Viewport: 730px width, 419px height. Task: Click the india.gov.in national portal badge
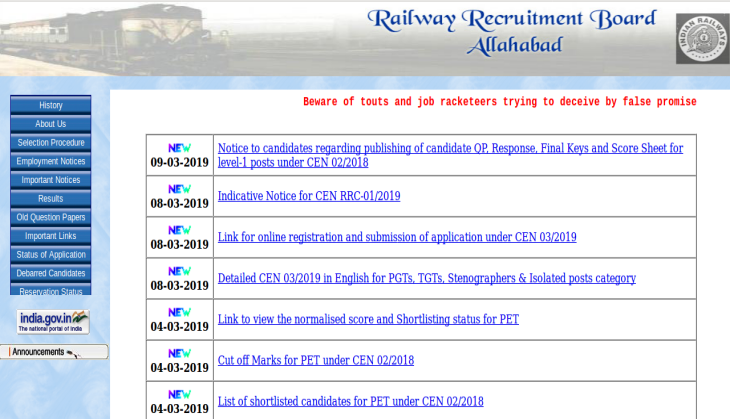[x=53, y=322]
